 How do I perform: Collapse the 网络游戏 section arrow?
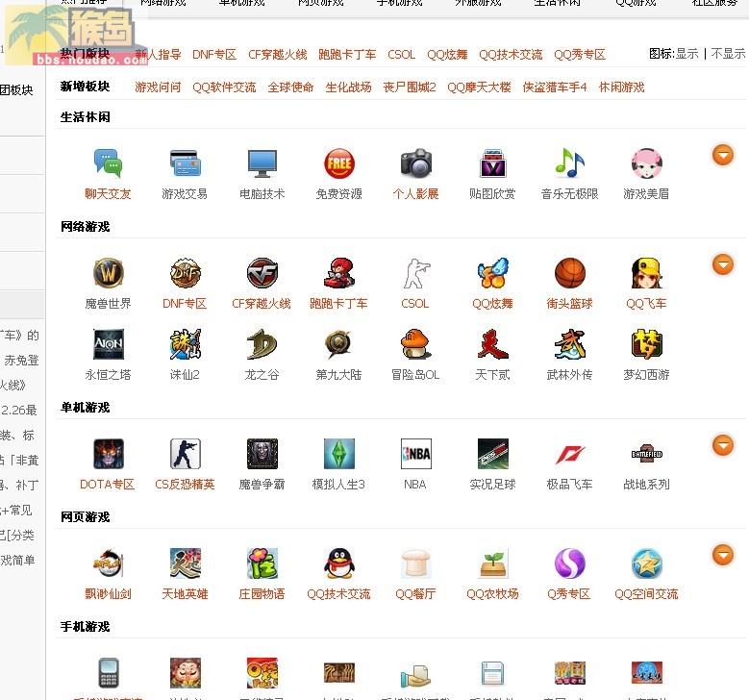coord(723,264)
